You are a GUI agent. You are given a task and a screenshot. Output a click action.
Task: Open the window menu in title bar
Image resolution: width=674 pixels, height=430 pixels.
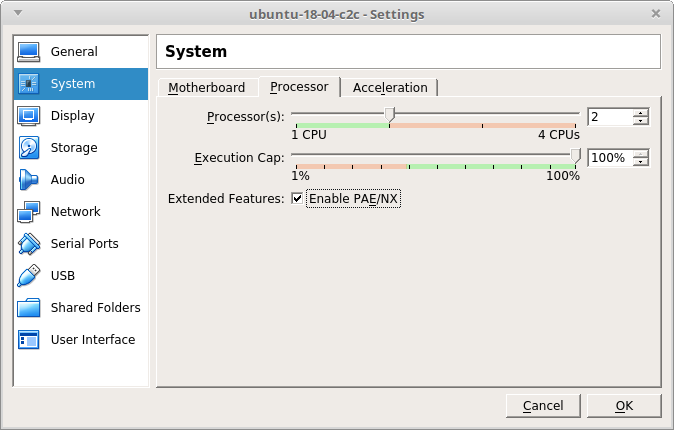click(x=18, y=14)
